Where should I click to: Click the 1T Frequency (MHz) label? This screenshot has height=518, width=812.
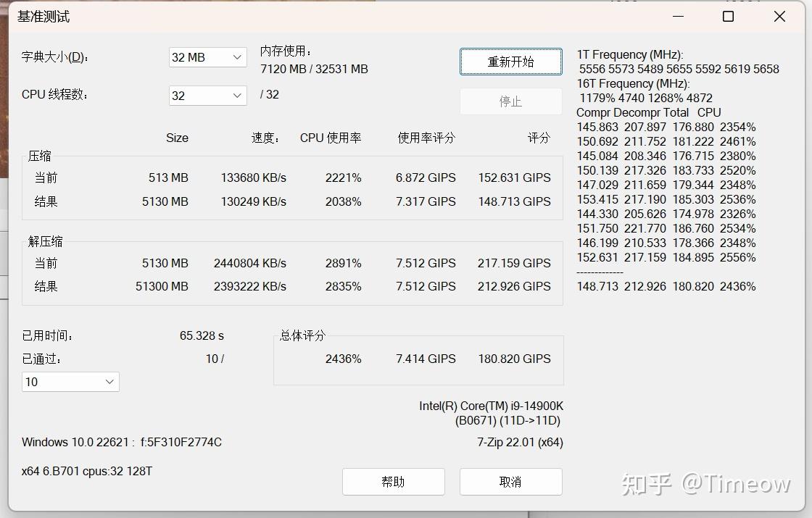[630, 54]
